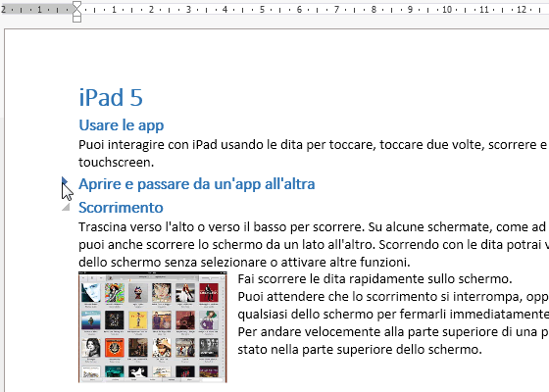Viewport: 549px width, 392px height.
Task: Click the 'iPad 5' document title
Action: pyautogui.click(x=111, y=97)
